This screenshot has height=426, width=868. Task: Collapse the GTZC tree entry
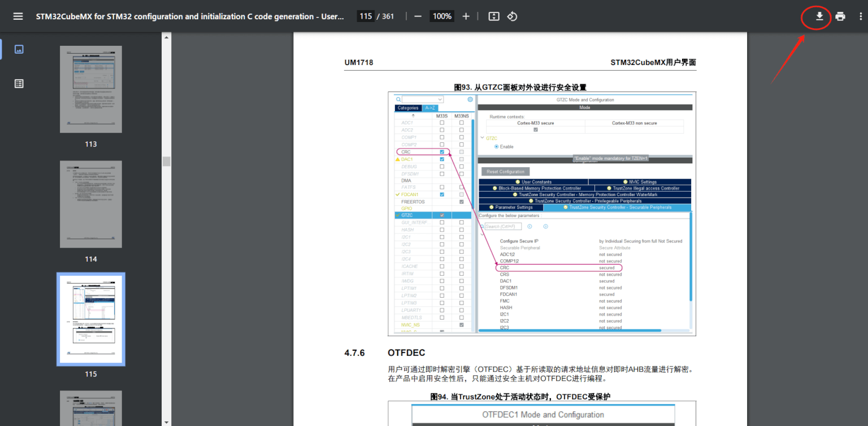pos(482,138)
